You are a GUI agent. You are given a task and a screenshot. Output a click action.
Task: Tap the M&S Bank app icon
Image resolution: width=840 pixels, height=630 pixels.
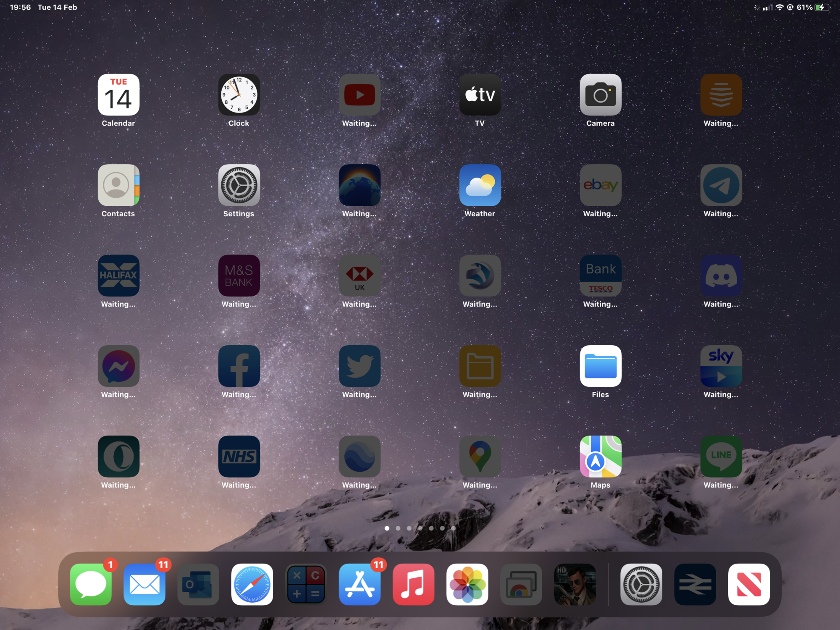(239, 276)
